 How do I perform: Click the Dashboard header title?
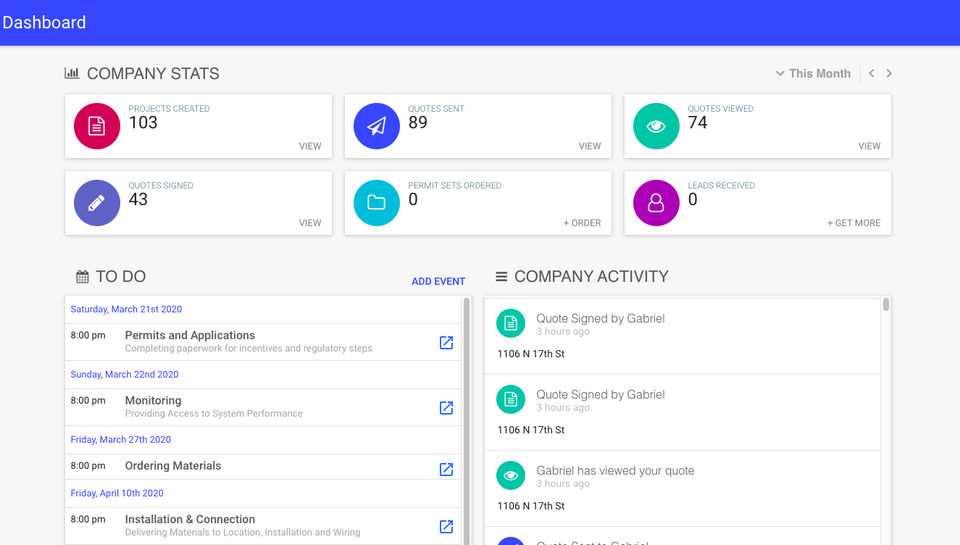pos(44,23)
